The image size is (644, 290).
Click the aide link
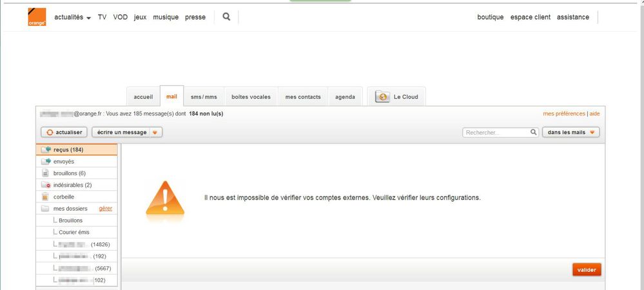tap(595, 113)
